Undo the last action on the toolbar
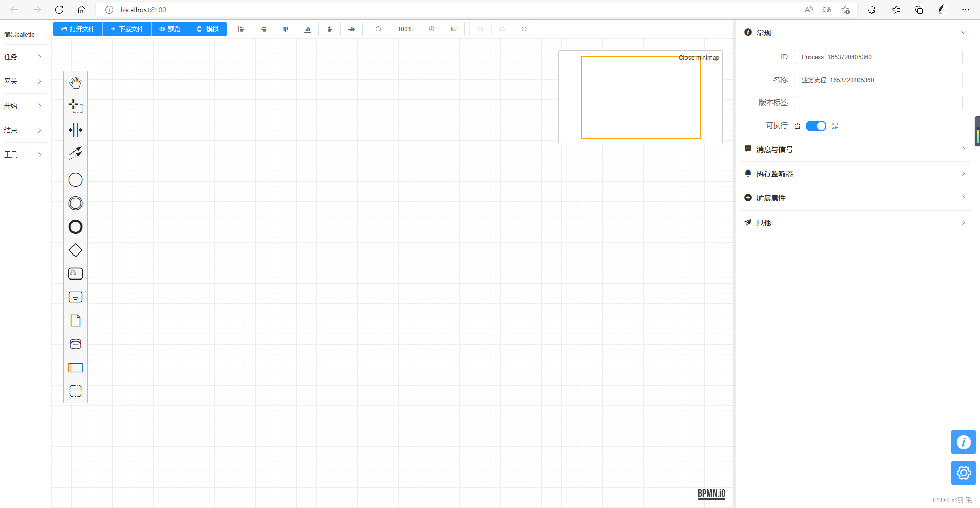The height and width of the screenshot is (508, 980). pyautogui.click(x=480, y=29)
